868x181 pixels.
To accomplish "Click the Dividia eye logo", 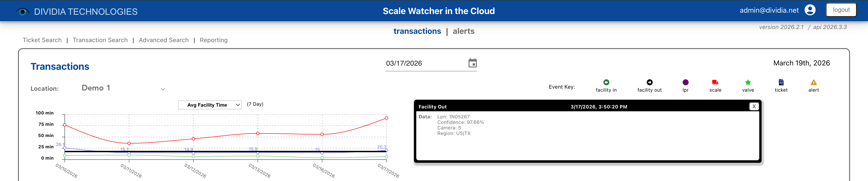I will click(x=22, y=12).
